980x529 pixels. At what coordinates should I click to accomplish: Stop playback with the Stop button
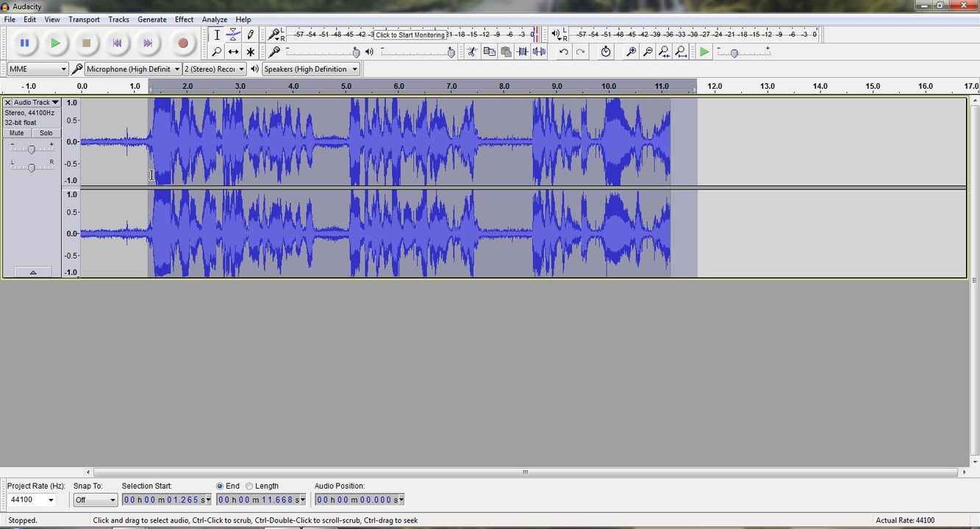pos(86,43)
